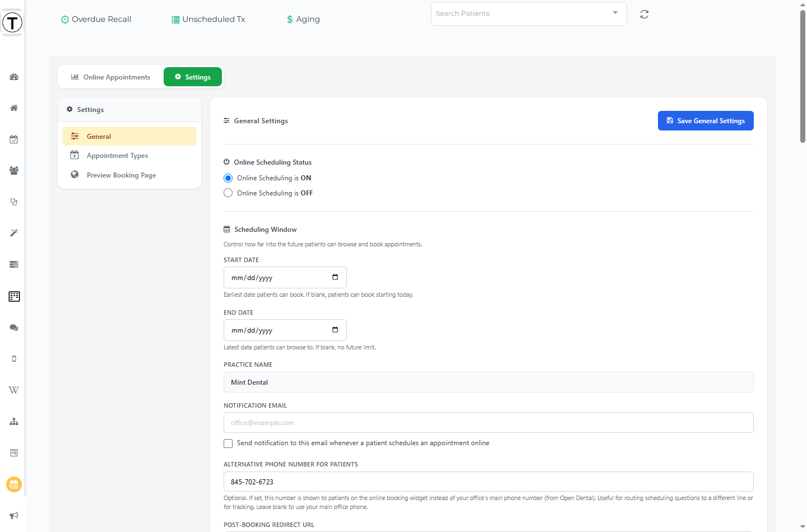Image resolution: width=807 pixels, height=532 pixels.
Task: Click the 'POST-BOOKING REDIRECT URL' label
Action: coord(269,525)
